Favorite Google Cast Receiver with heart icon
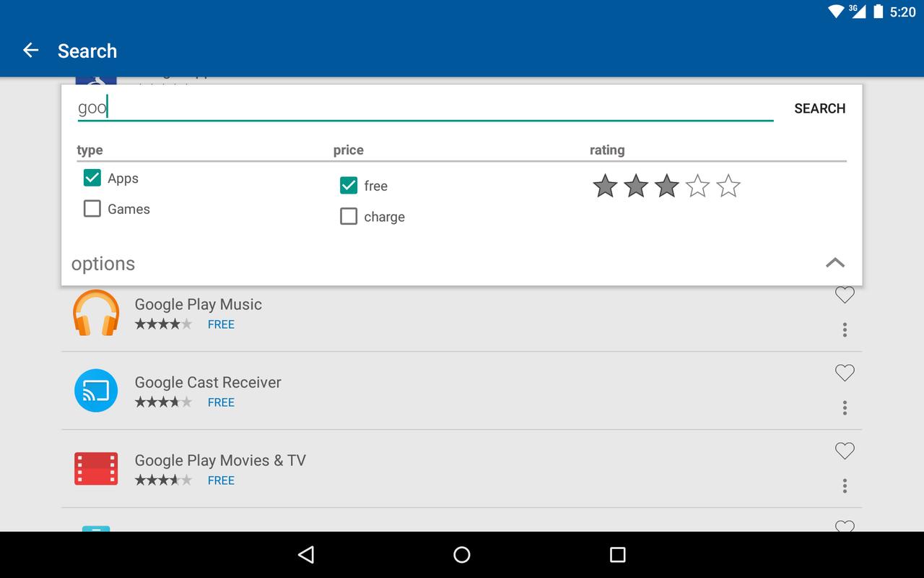This screenshot has height=578, width=924. click(845, 373)
